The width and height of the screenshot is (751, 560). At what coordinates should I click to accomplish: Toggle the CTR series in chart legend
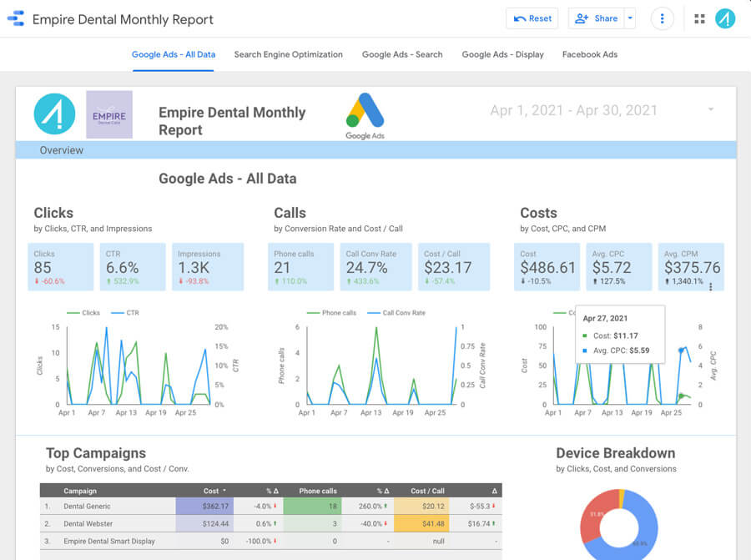pyautogui.click(x=125, y=313)
